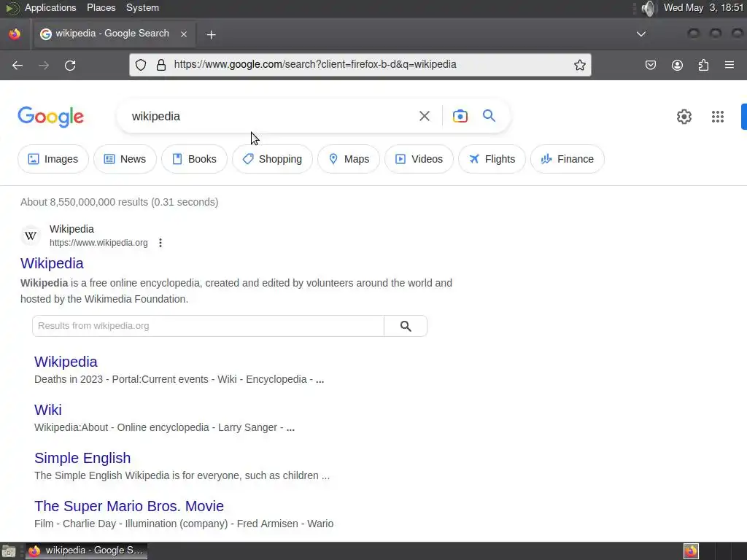
Task: Open the System menu
Action: pyautogui.click(x=142, y=8)
